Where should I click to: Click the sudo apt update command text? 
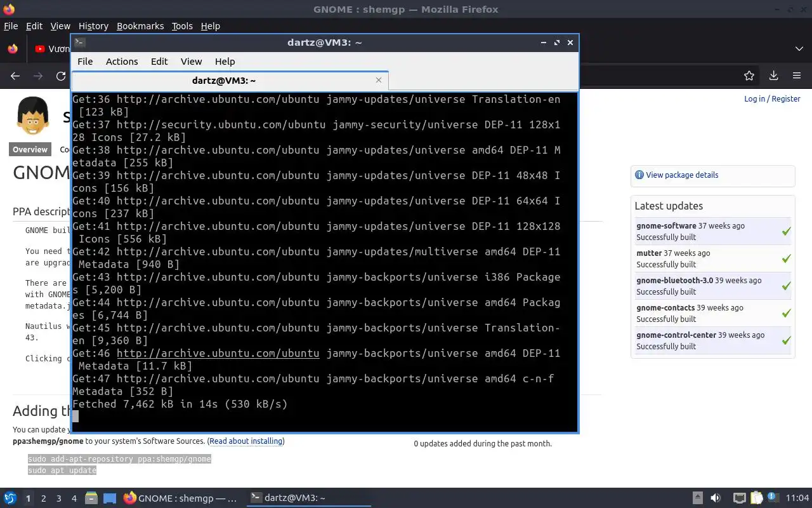62,470
